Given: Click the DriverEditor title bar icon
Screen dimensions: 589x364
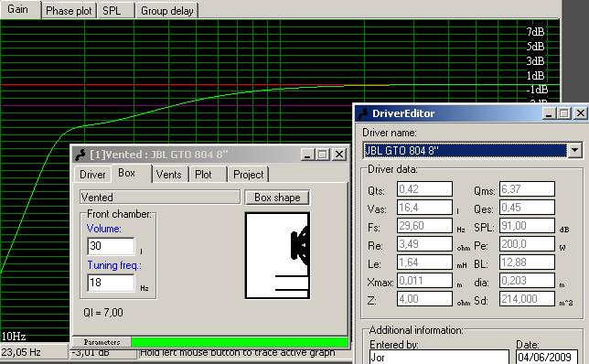Looking at the screenshot, I should [x=362, y=113].
